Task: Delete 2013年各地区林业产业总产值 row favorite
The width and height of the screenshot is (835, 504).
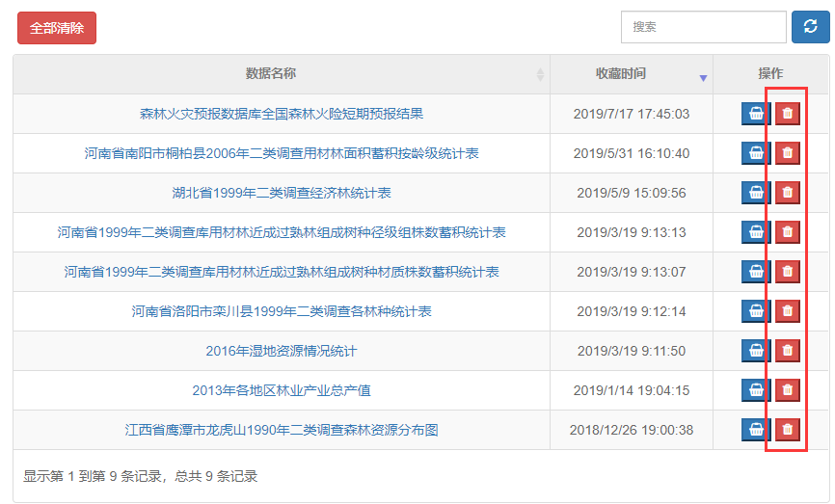Action: click(x=788, y=390)
